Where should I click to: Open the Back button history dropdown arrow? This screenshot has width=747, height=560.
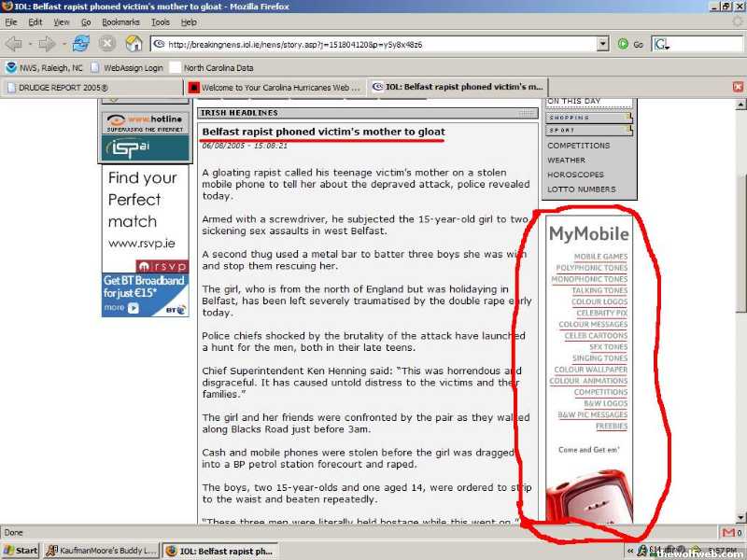[30, 44]
